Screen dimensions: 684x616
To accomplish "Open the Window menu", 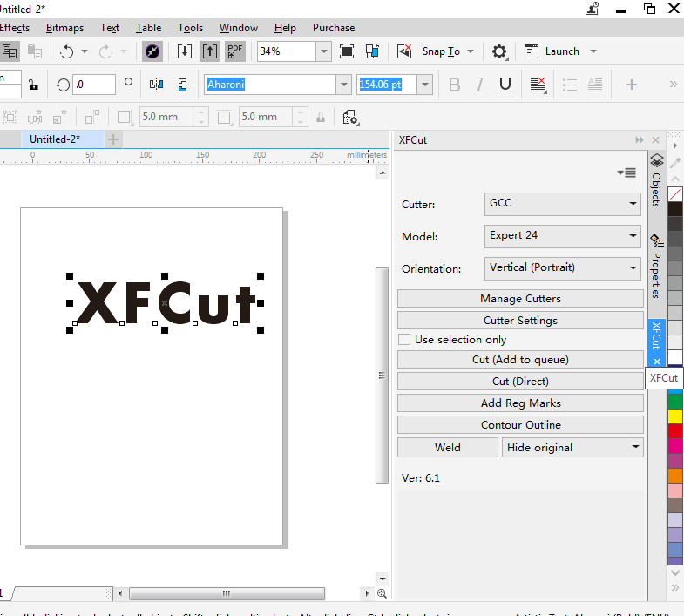I will [239, 28].
